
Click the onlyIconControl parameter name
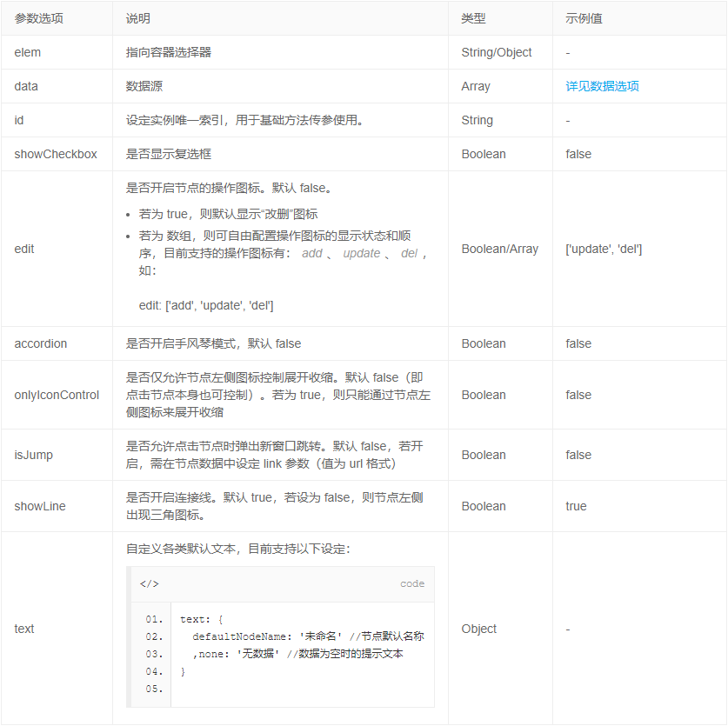57,395
